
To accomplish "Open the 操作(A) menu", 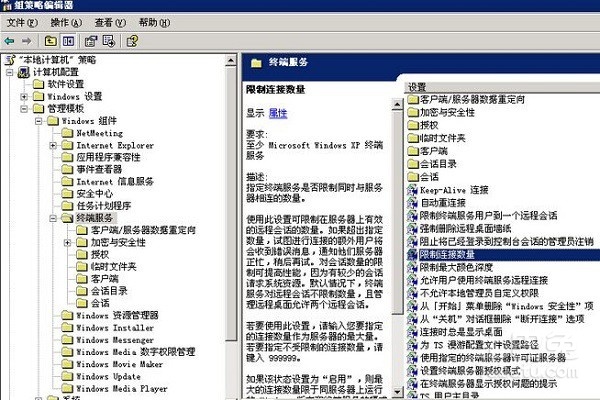I will (x=64, y=22).
